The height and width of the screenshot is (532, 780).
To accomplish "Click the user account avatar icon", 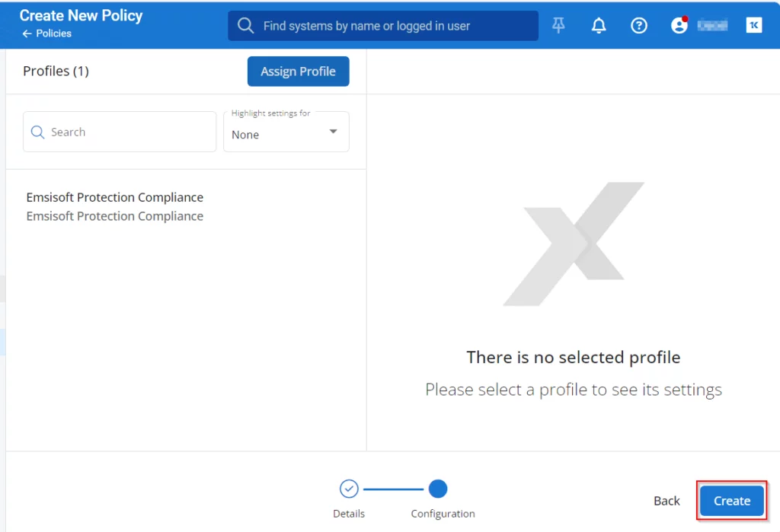I will pyautogui.click(x=679, y=25).
